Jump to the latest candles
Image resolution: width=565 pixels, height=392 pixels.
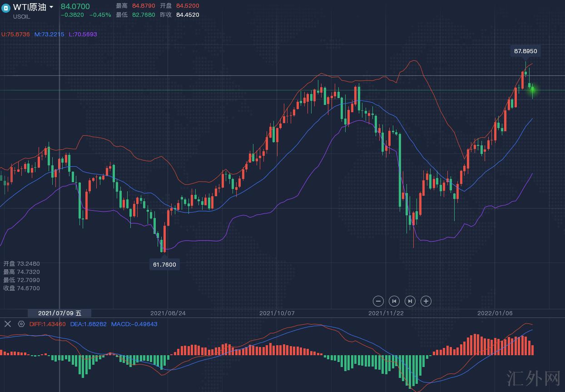click(410, 301)
